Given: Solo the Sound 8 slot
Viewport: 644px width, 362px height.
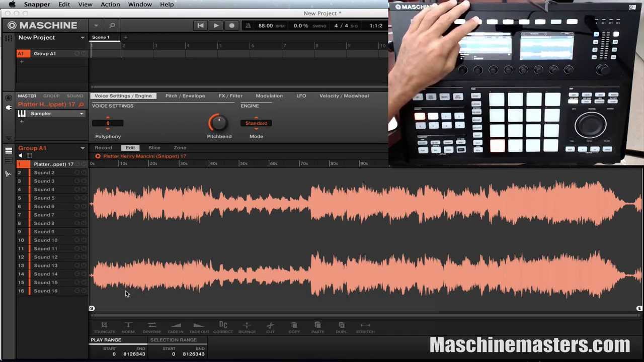Looking at the screenshot, I should coord(84,223).
